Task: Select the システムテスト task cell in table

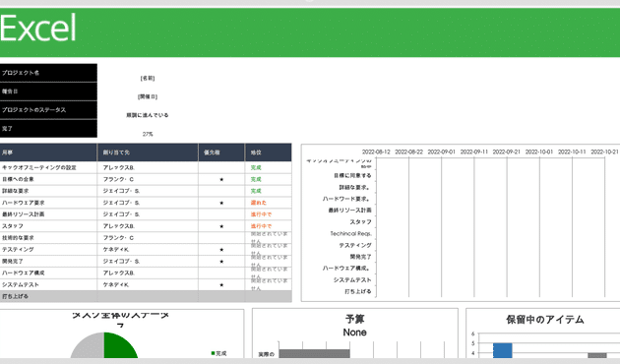Action: (x=48, y=284)
